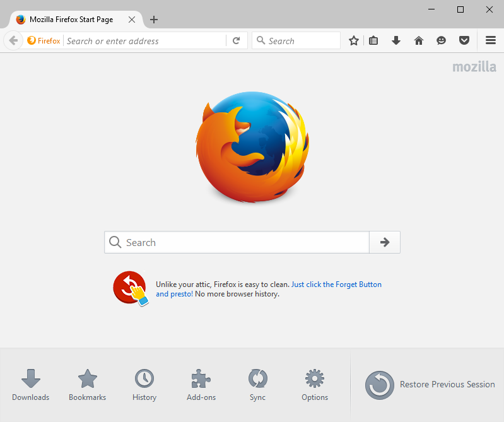Submit search with the arrow button
This screenshot has height=422, width=504.
point(385,242)
